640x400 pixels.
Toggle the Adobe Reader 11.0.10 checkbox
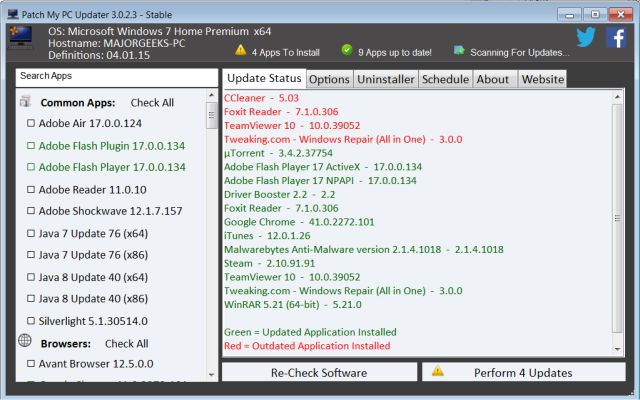coord(30,189)
